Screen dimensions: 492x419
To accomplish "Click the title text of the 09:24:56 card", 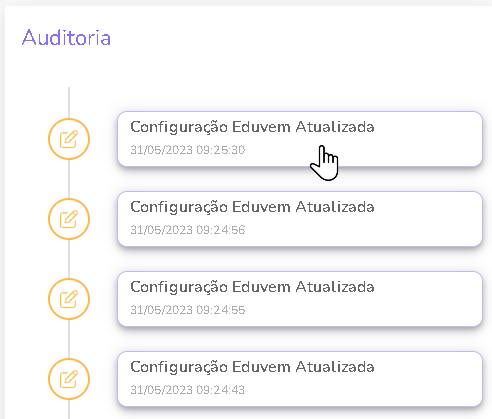I will pos(252,207).
